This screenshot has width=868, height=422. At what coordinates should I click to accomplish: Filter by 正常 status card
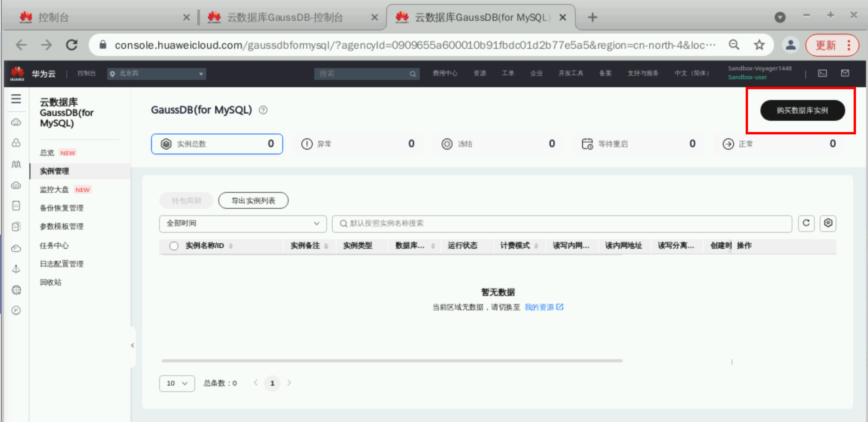point(779,144)
